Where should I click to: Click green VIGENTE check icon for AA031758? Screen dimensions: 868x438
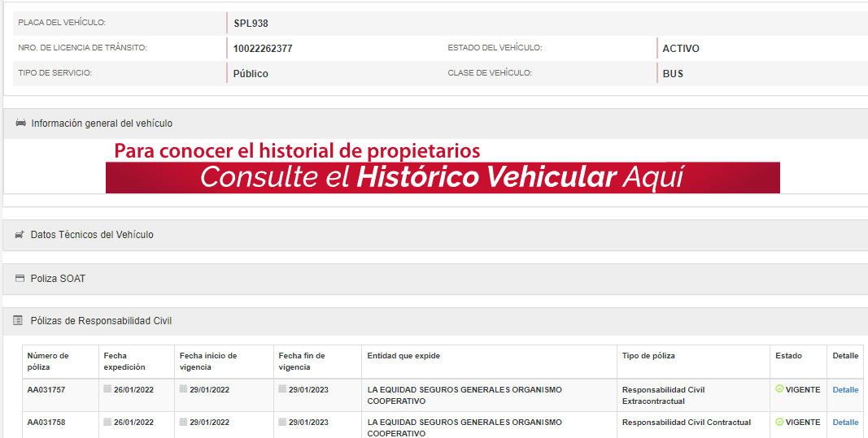tap(779, 422)
